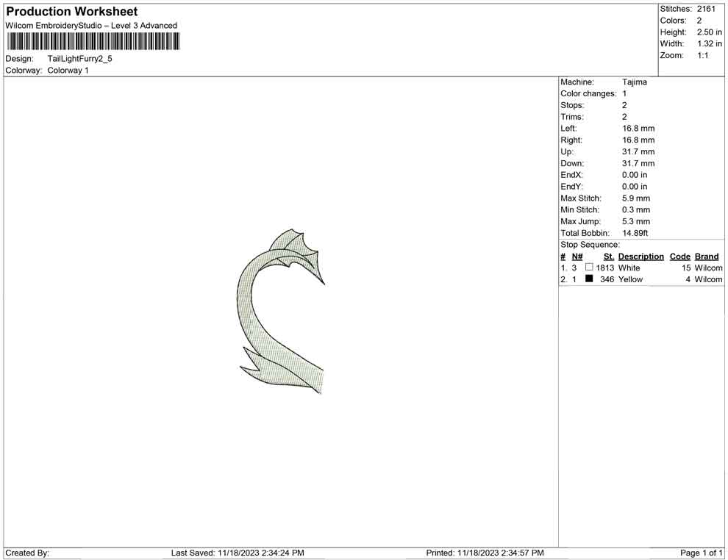Click the 'Code' column header
The height and width of the screenshot is (560, 728).
[680, 256]
